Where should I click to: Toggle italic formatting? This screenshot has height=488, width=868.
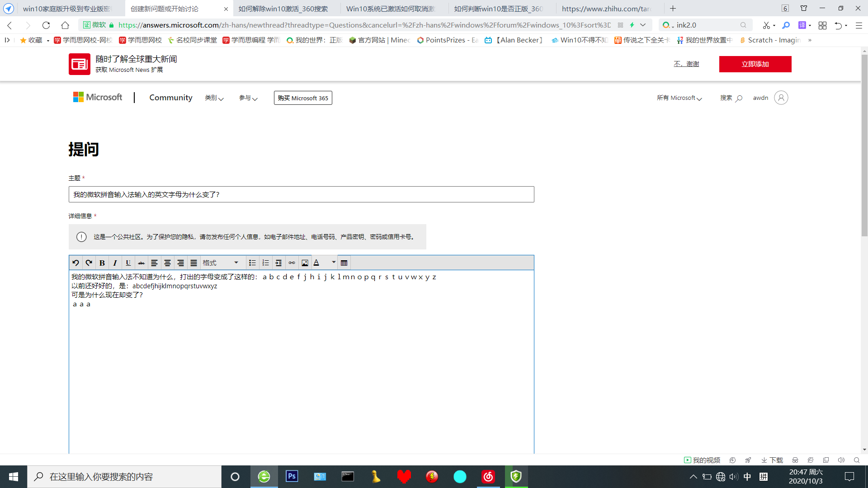click(x=115, y=263)
